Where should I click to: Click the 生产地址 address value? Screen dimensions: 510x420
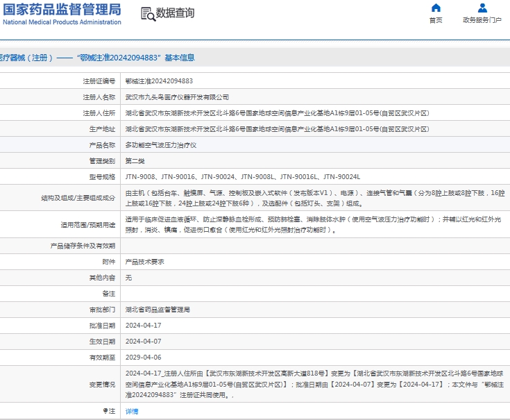click(277, 129)
